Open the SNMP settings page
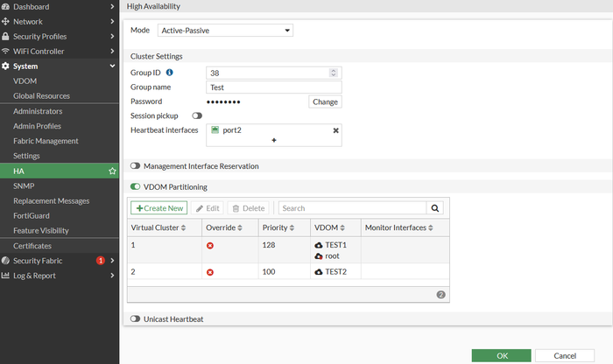 pos(25,185)
